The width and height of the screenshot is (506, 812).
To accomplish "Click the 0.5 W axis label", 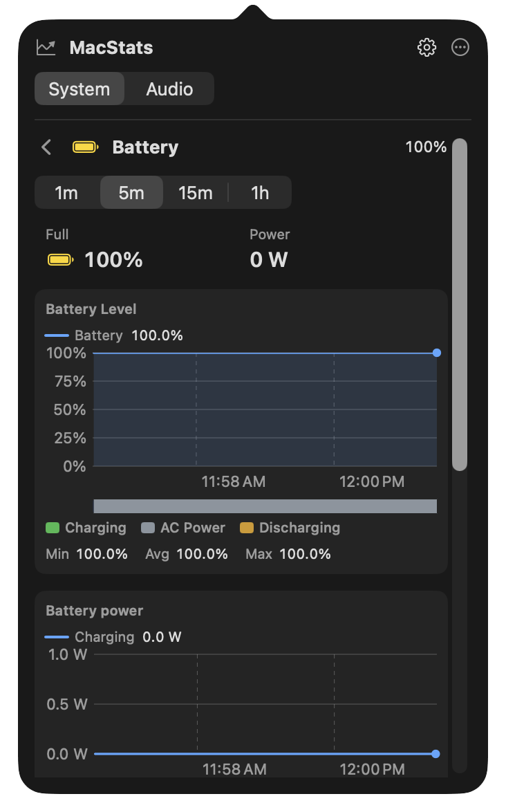I will click(67, 704).
